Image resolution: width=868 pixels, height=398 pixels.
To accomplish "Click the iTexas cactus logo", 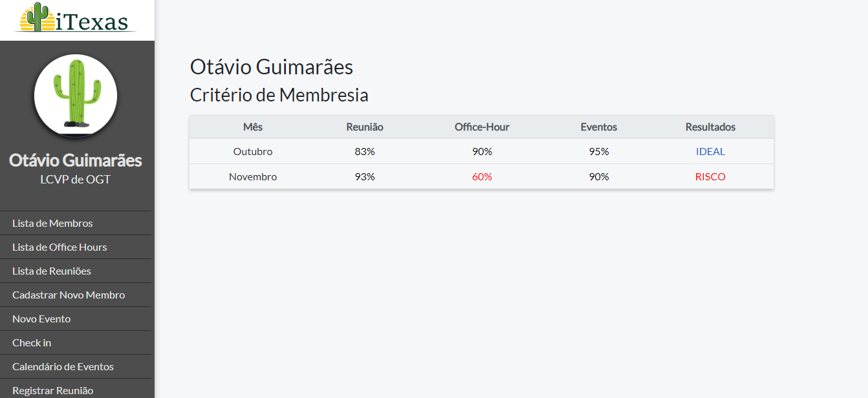I will point(76,18).
